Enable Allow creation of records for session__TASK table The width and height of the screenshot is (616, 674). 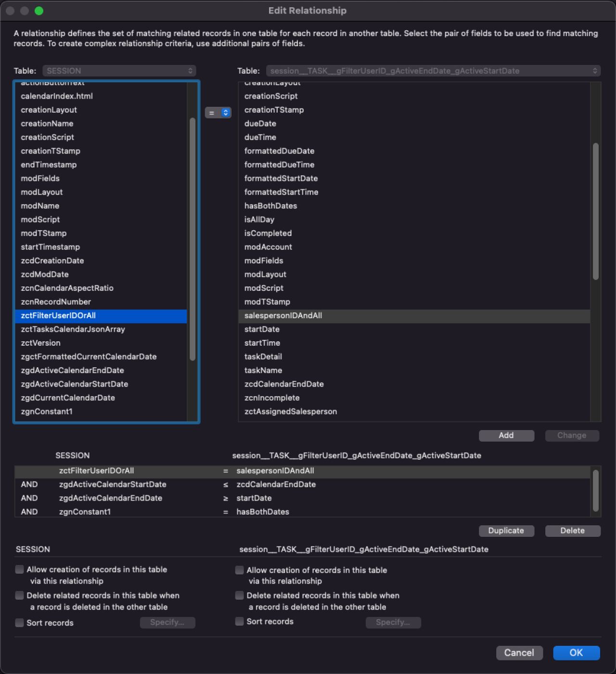click(x=239, y=570)
